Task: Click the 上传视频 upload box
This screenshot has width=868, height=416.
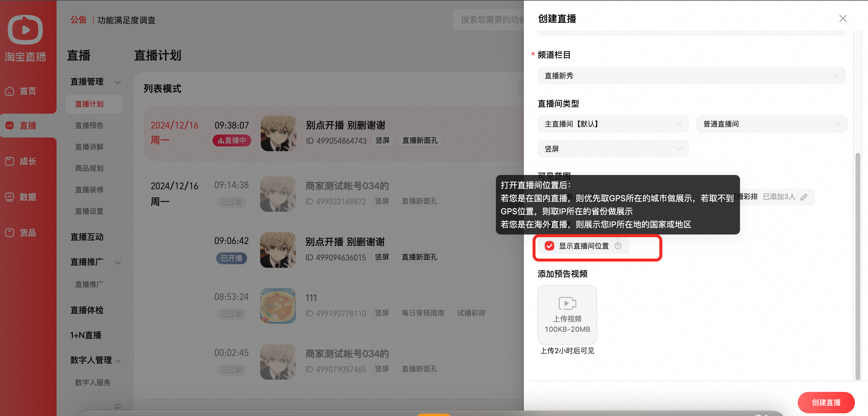Action: (x=567, y=315)
